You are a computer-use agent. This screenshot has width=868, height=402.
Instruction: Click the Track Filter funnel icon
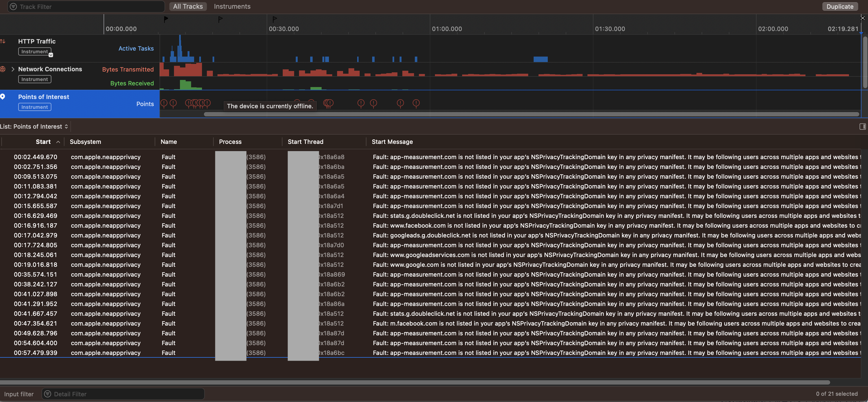(x=13, y=7)
